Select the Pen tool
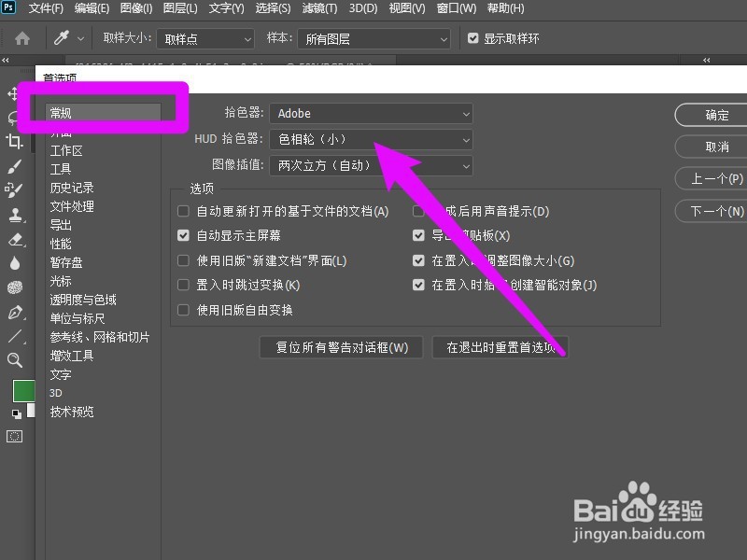 point(15,313)
